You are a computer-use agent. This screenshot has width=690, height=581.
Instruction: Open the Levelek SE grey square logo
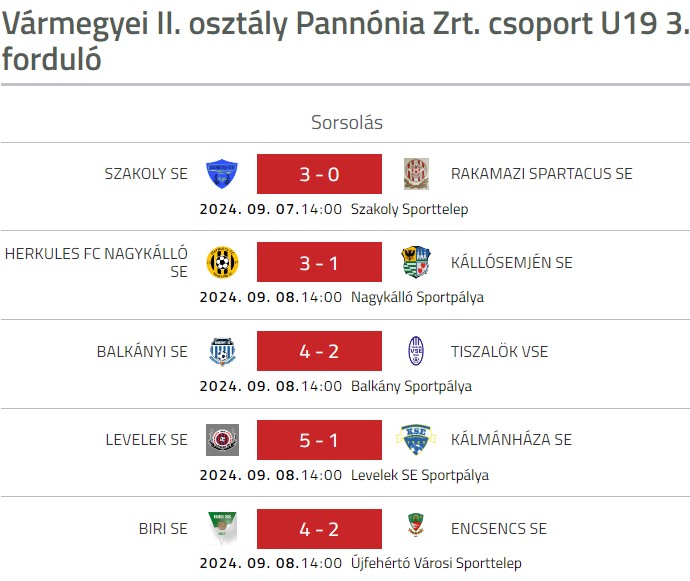[222, 440]
